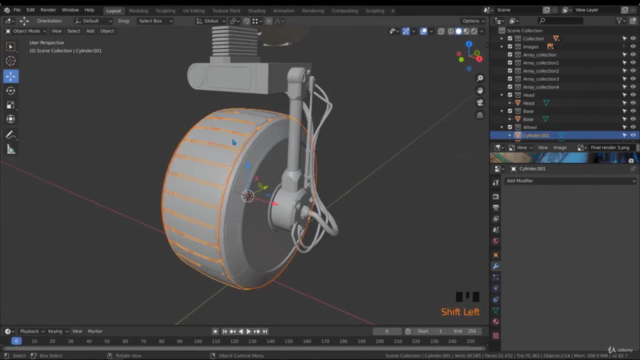Click the outliner search field
The width and height of the screenshot is (640, 360).
561,21
